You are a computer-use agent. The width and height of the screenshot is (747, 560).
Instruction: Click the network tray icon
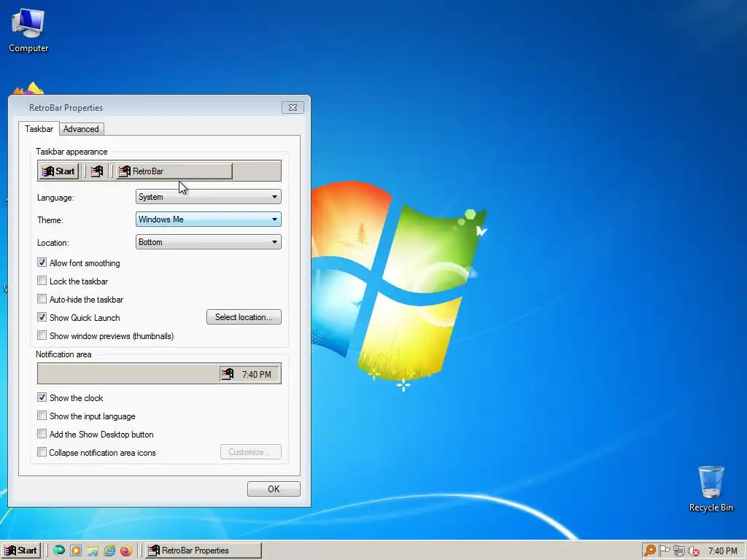click(x=679, y=551)
